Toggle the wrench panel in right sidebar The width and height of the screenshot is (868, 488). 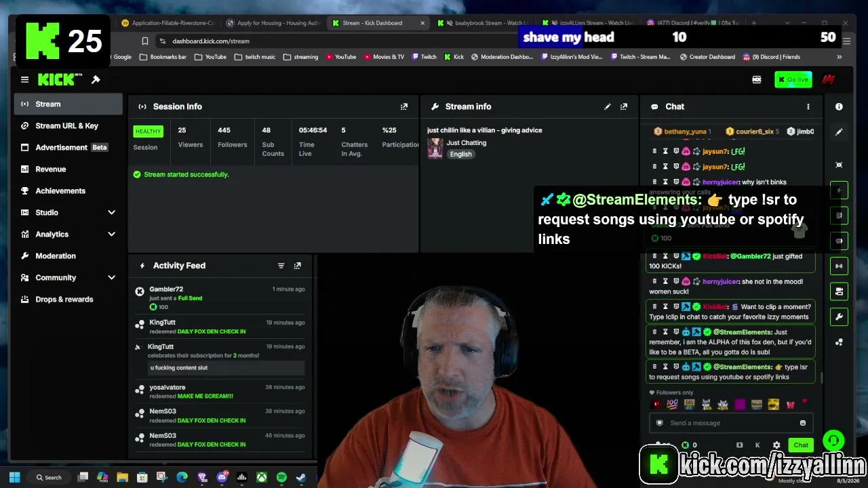click(839, 317)
